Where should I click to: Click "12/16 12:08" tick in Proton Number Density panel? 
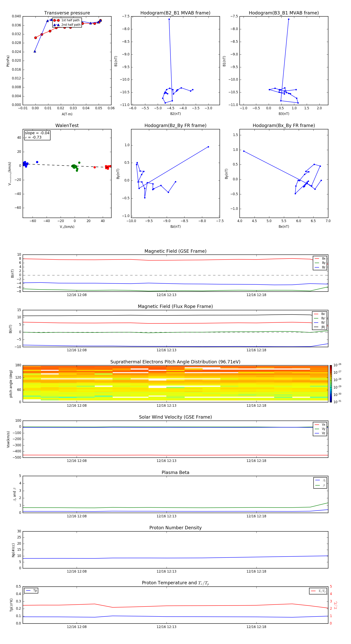tap(77, 571)
